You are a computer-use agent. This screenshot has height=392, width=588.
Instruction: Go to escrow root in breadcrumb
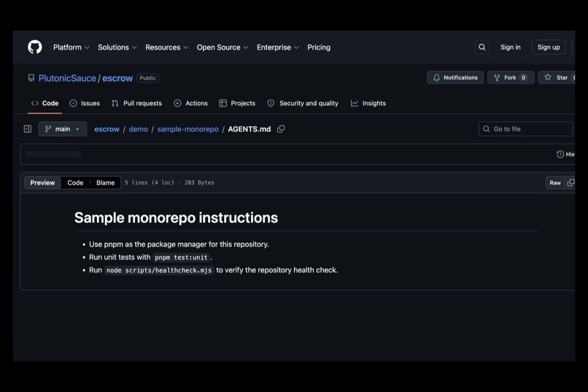tap(107, 129)
